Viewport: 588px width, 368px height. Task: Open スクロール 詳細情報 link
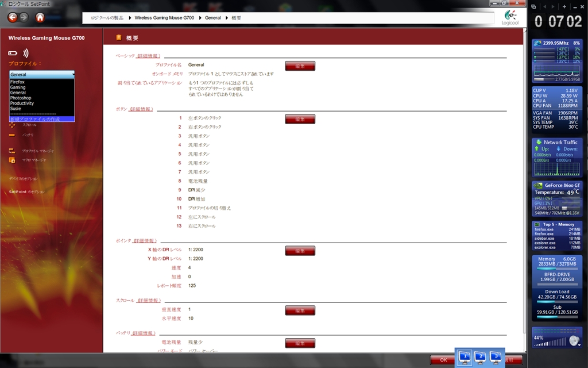point(149,300)
